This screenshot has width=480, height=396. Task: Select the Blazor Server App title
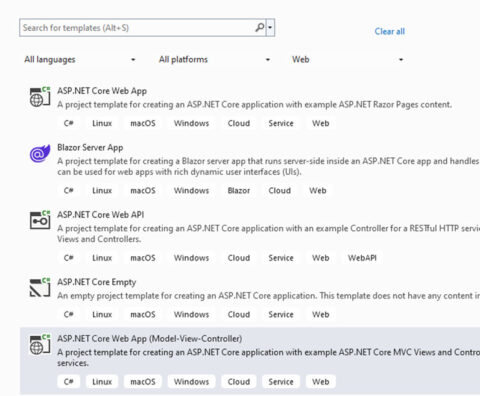[90, 148]
